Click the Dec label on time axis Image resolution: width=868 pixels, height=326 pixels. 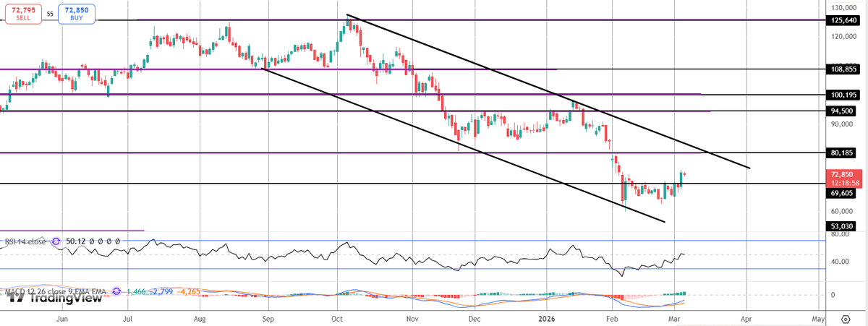tap(475, 318)
